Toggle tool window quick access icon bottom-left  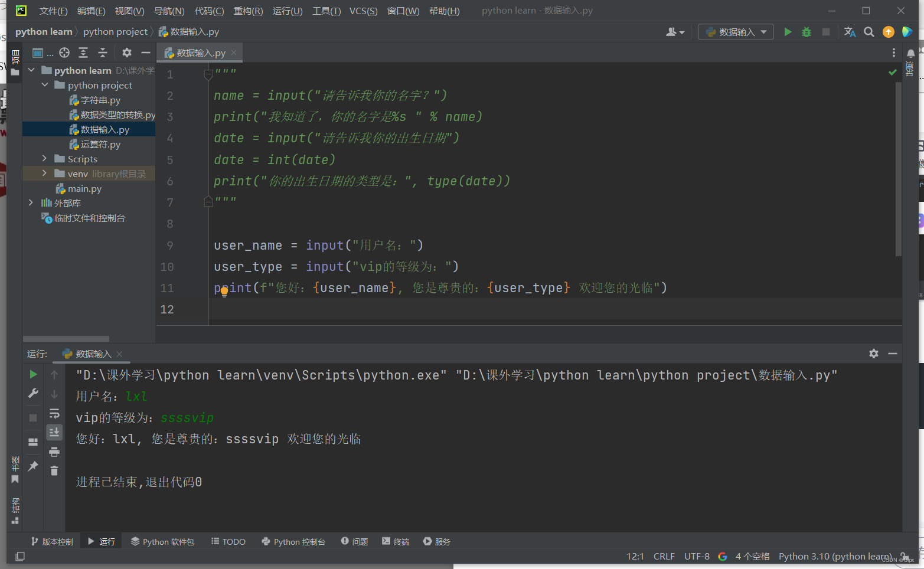pos(20,556)
